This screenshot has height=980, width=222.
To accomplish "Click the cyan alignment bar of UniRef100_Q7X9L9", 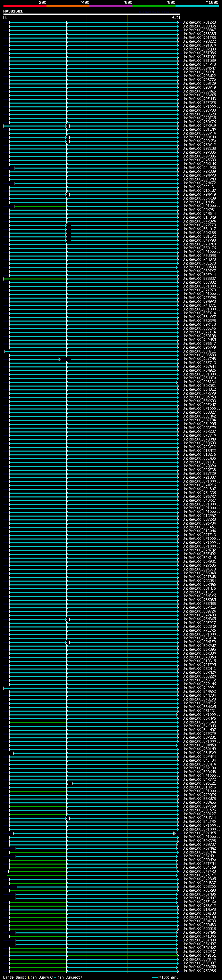I will click(x=91, y=126).
